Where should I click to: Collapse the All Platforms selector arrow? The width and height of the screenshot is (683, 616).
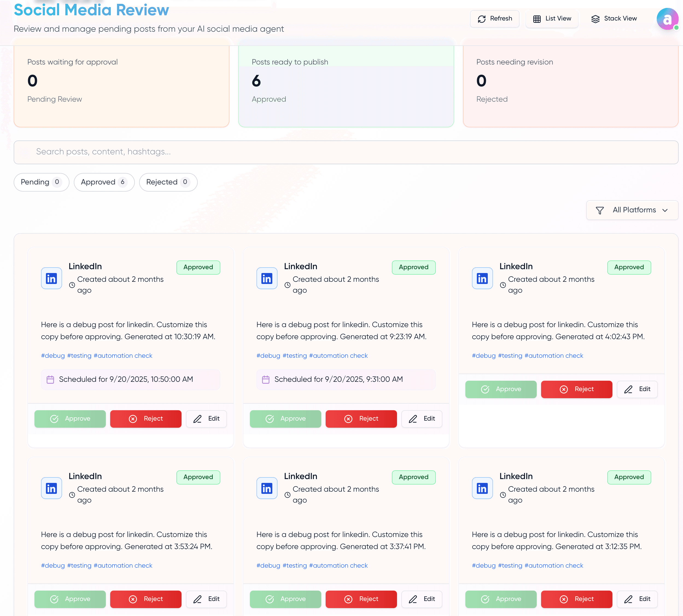[x=665, y=210]
